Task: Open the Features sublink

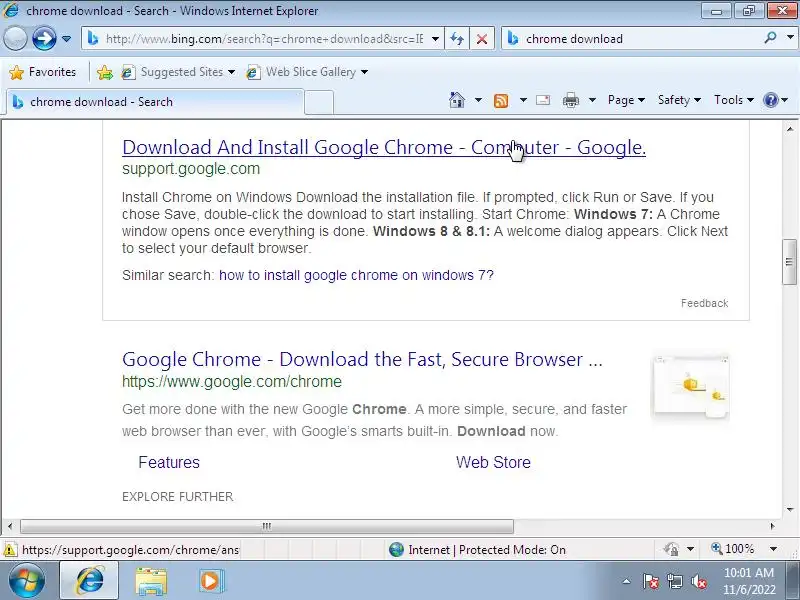Action: click(x=169, y=463)
